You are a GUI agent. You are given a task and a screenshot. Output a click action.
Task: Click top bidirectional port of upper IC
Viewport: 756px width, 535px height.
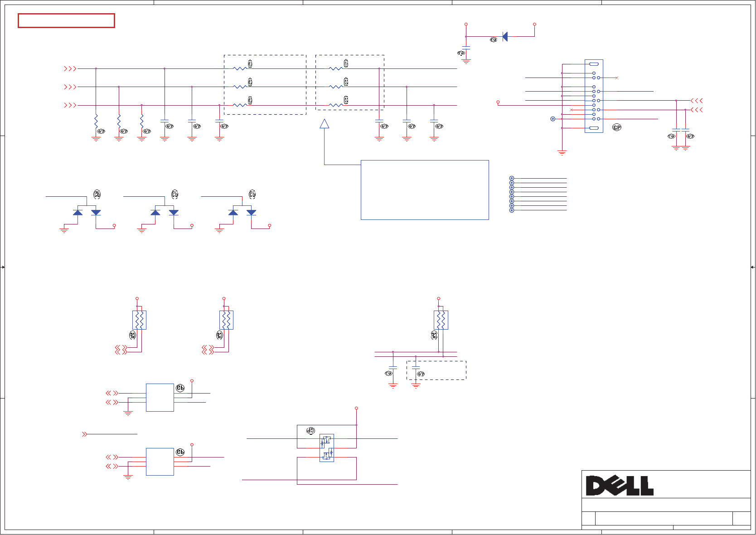tap(112, 393)
